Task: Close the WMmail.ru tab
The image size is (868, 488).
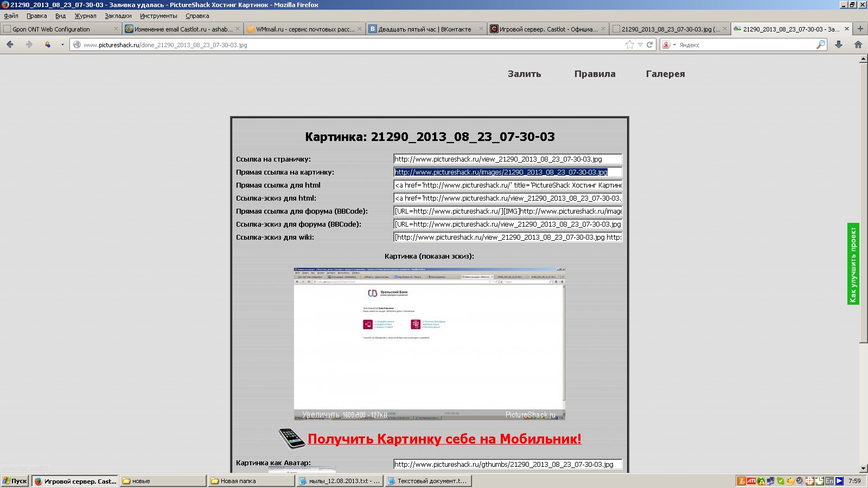Action: pyautogui.click(x=359, y=29)
